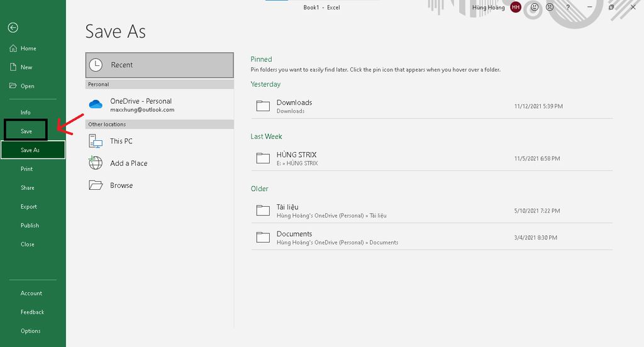This screenshot has height=347, width=644.
Task: Open the Home menu item
Action: click(x=28, y=48)
